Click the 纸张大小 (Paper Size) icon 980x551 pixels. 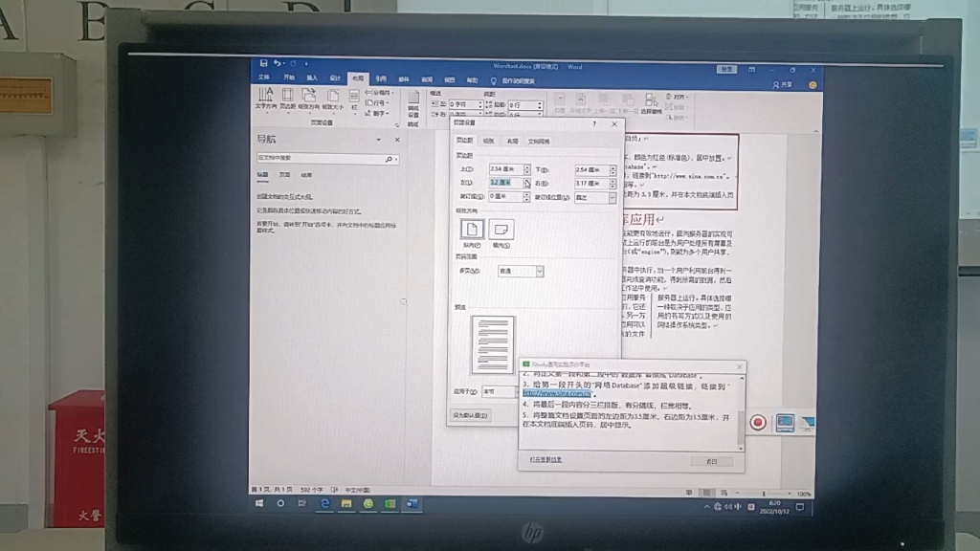(334, 100)
